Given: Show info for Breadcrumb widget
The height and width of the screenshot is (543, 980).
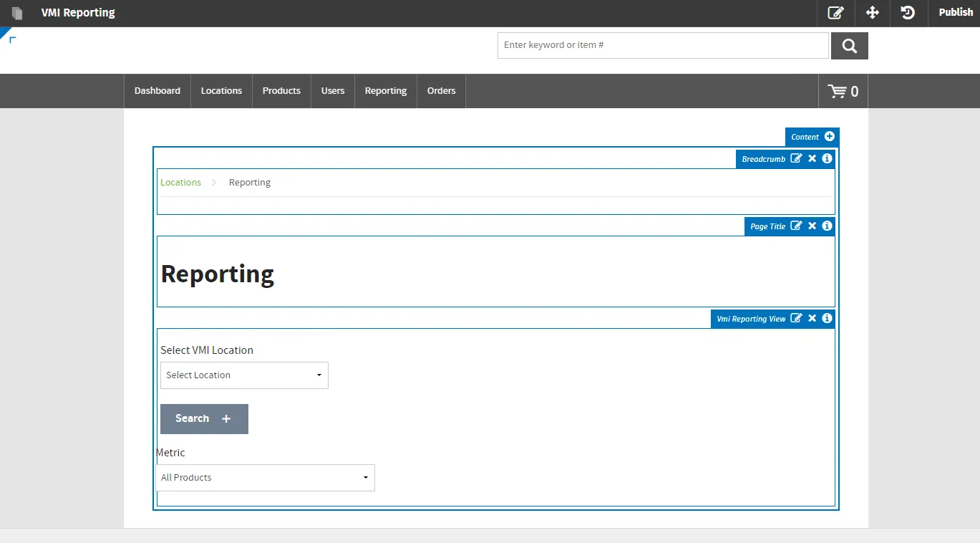Looking at the screenshot, I should 827,158.
